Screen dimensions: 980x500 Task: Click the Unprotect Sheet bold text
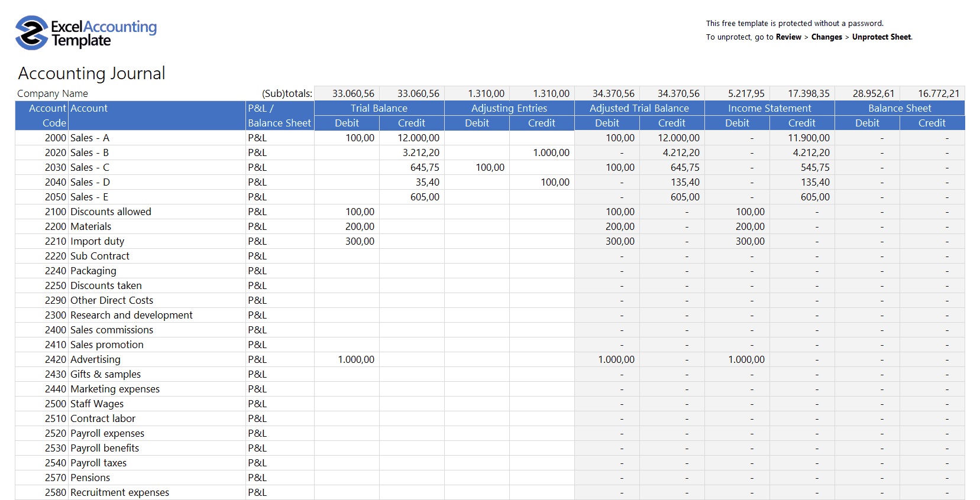pyautogui.click(x=881, y=37)
